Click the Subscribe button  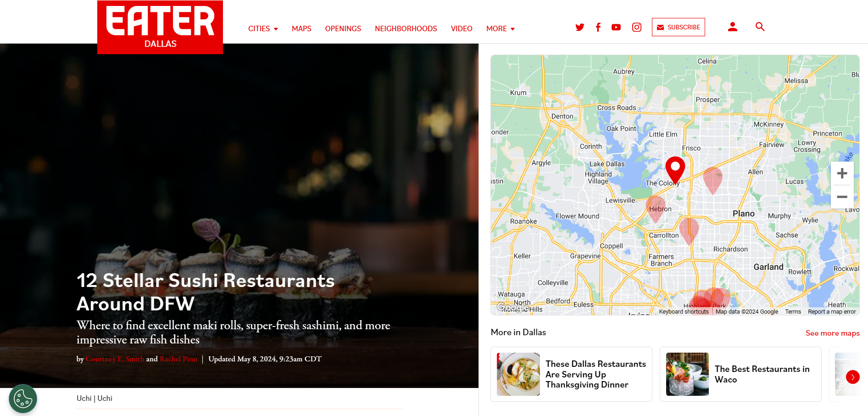tap(679, 27)
